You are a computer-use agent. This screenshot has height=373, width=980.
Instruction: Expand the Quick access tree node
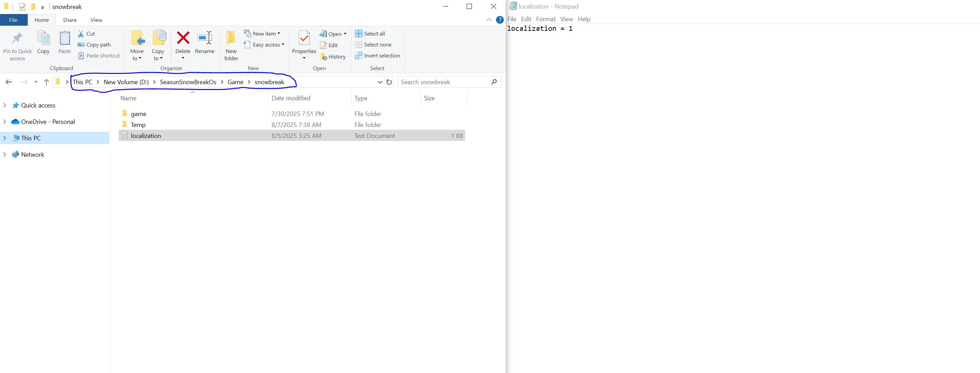click(5, 105)
